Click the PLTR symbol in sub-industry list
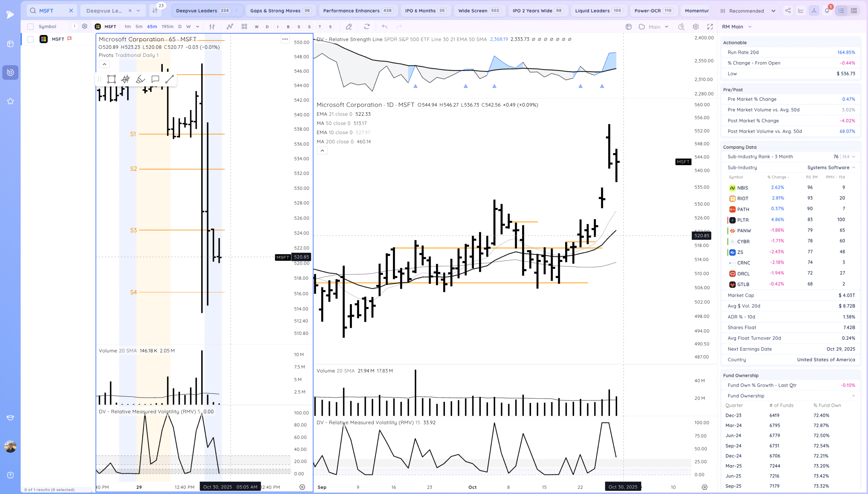The image size is (868, 494). pyautogui.click(x=743, y=220)
